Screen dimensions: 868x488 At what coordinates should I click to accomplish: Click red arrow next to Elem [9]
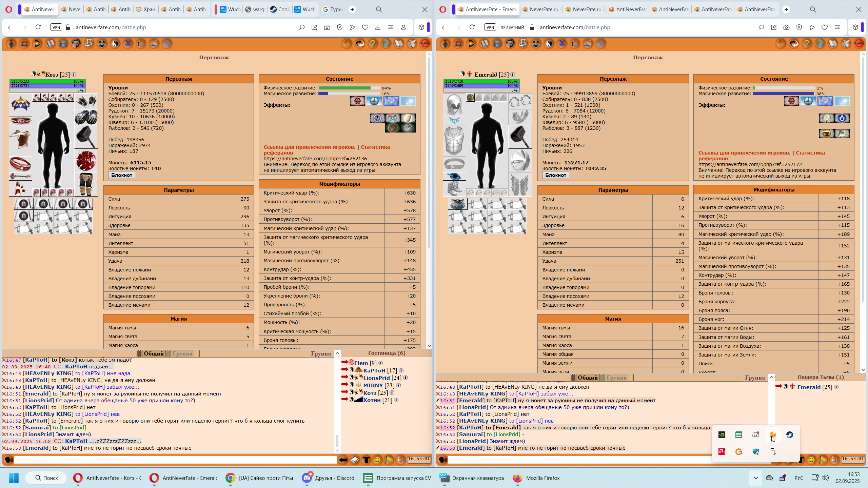coord(344,363)
